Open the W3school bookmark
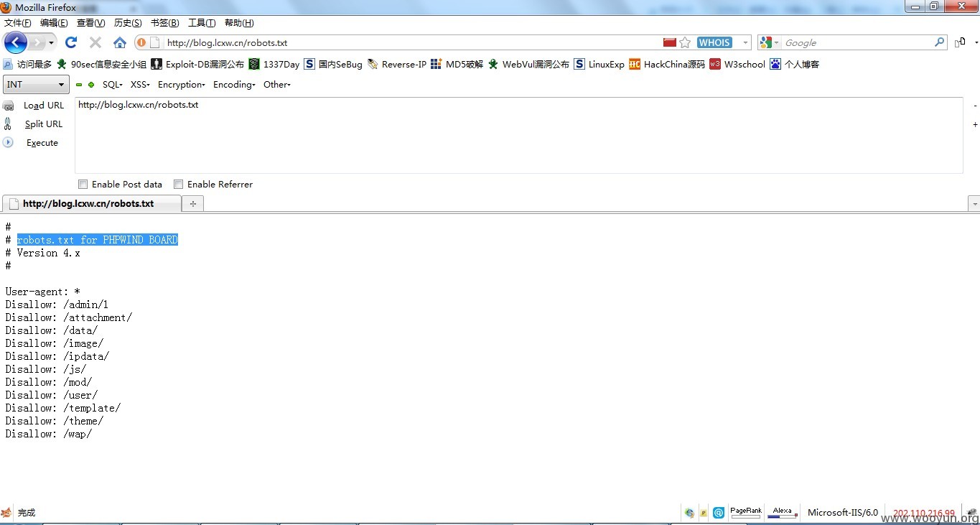The height and width of the screenshot is (525, 980). 737,64
